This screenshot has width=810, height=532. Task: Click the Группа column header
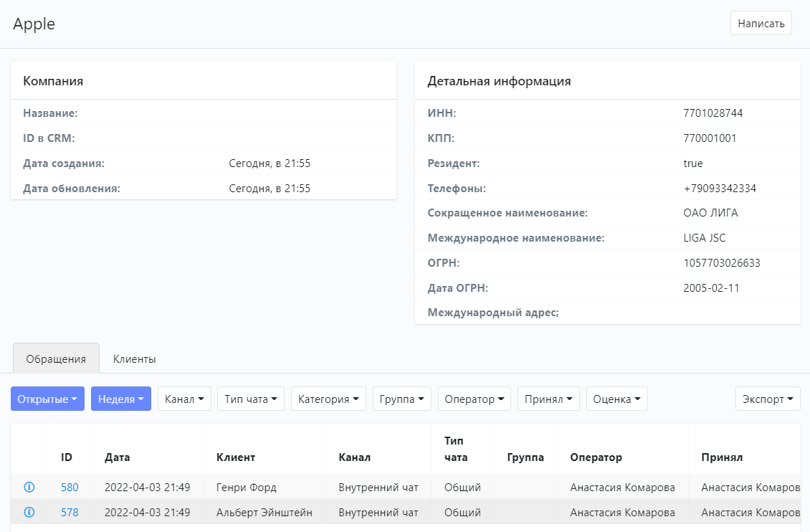click(525, 457)
